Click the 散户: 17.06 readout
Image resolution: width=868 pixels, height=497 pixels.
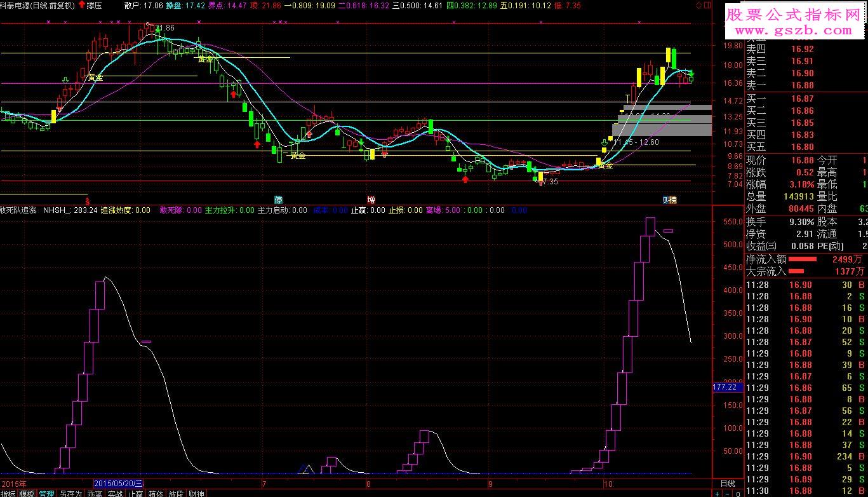pos(144,5)
